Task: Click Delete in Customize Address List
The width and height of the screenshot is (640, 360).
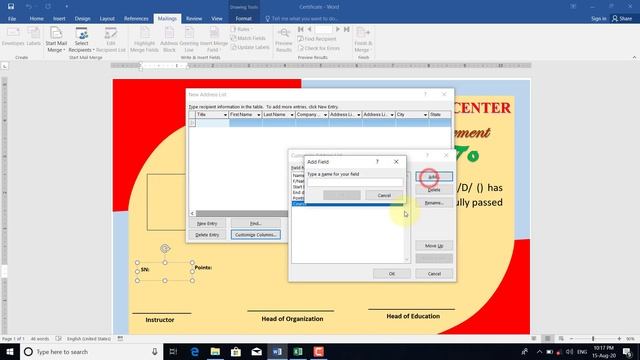Action: pos(434,190)
